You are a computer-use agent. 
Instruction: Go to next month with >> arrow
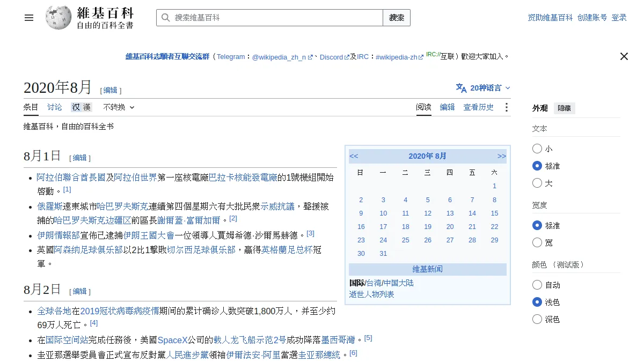click(x=501, y=156)
